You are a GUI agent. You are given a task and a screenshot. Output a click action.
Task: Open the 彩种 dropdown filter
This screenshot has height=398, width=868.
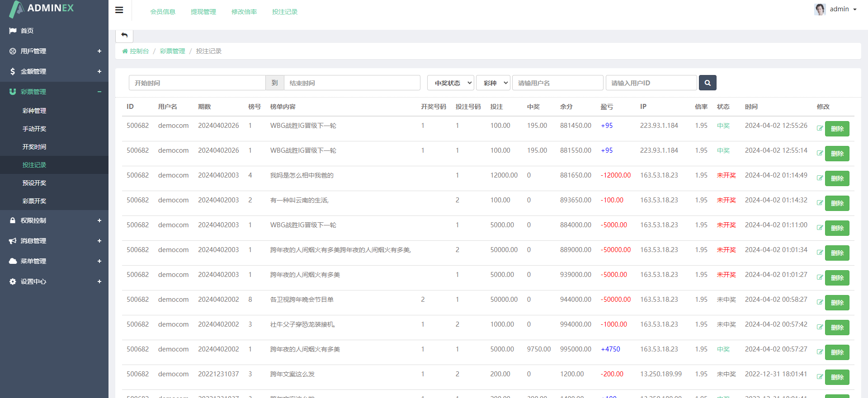(493, 83)
